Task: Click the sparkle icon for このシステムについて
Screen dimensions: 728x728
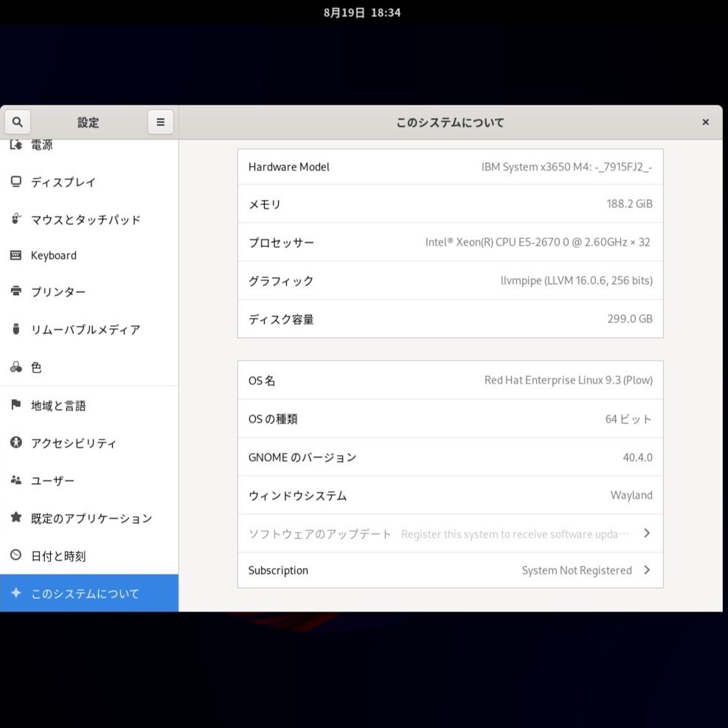Action: [15, 593]
